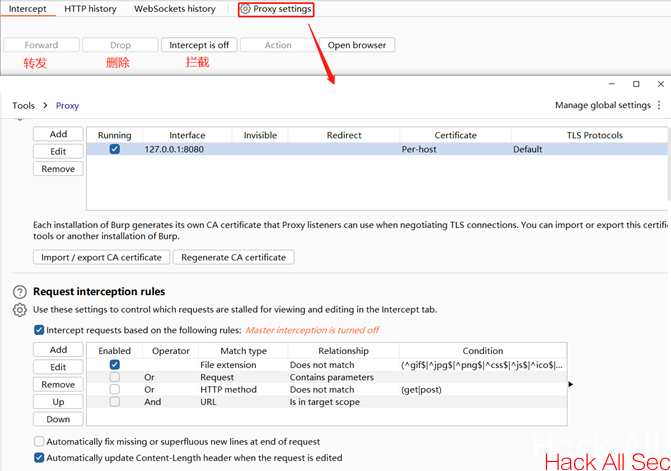Click the Relationship column header
Viewport: 671px width, 471px height.
pyautogui.click(x=344, y=351)
